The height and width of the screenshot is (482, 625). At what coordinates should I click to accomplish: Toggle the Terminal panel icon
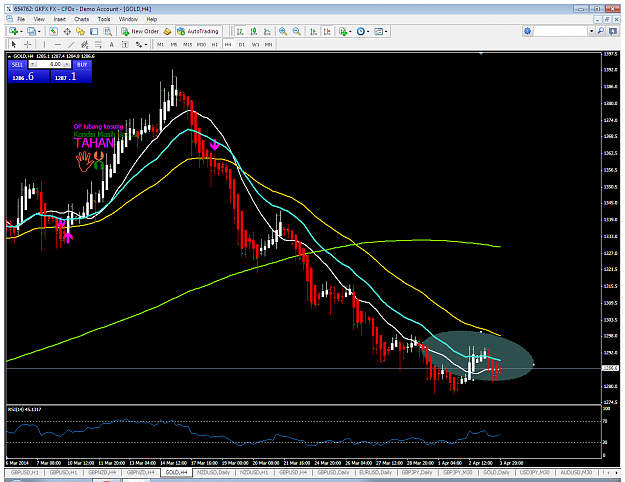(x=94, y=31)
